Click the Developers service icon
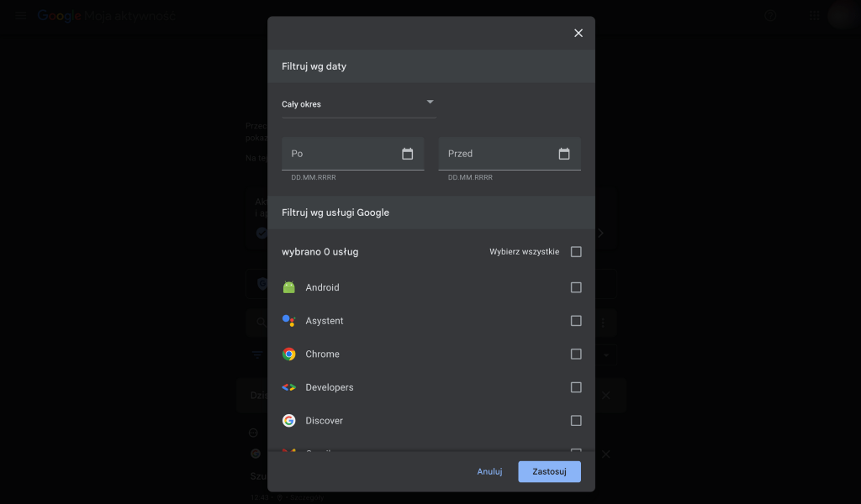 [289, 387]
